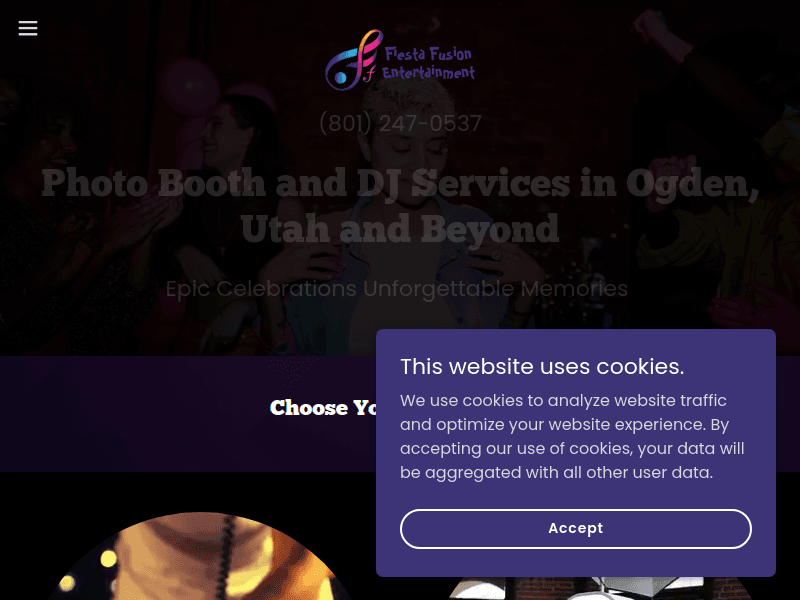Click 'Utah and Beyond' headline line
800x600 pixels.
[x=400, y=229]
